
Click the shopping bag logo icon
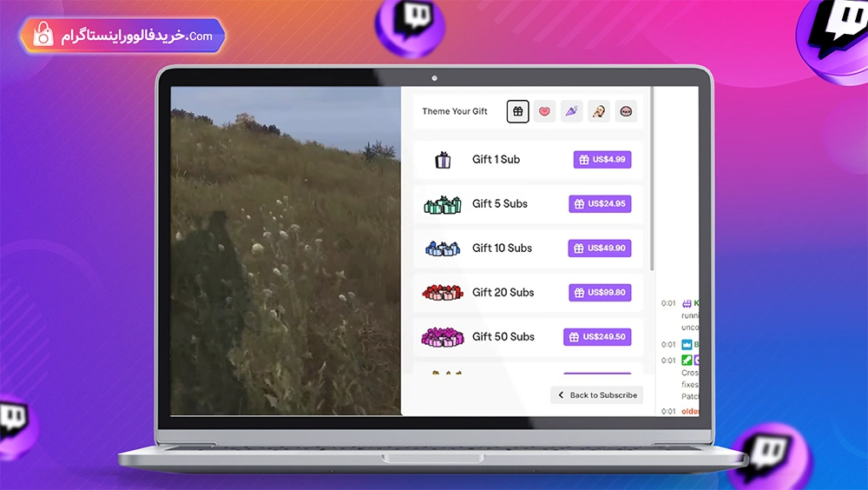pos(43,35)
